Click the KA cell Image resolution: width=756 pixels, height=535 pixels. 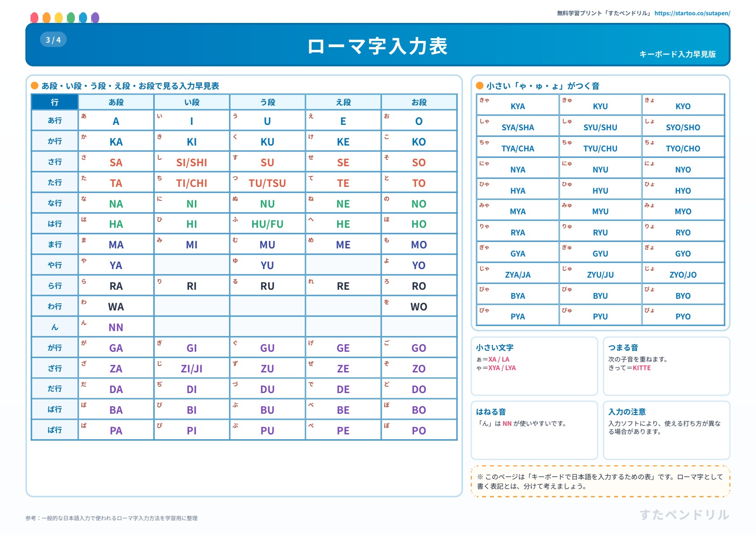pyautogui.click(x=116, y=141)
